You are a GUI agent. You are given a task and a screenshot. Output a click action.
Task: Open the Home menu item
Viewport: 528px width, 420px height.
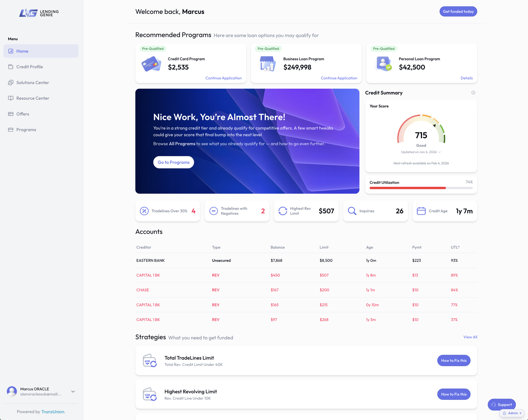tap(41, 51)
